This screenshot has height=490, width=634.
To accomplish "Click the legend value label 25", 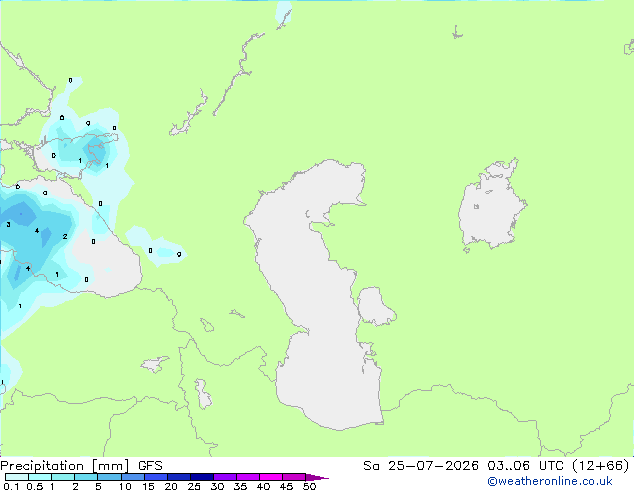I will point(194,486).
